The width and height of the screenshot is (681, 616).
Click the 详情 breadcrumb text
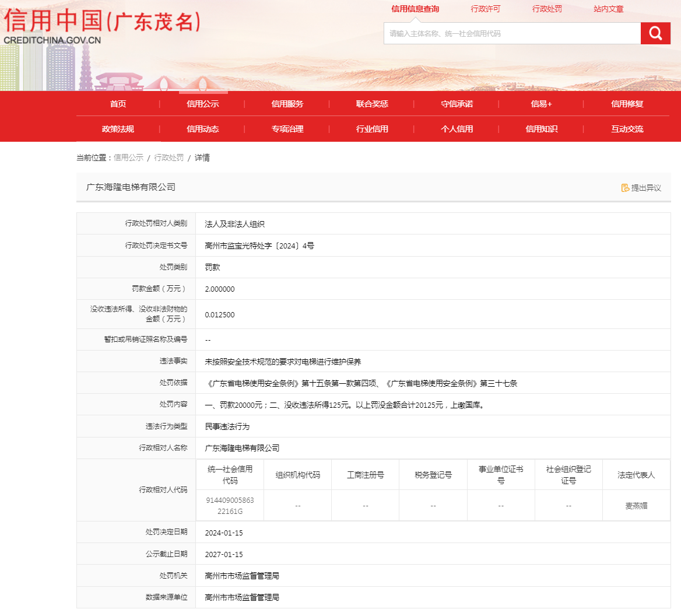[202, 157]
